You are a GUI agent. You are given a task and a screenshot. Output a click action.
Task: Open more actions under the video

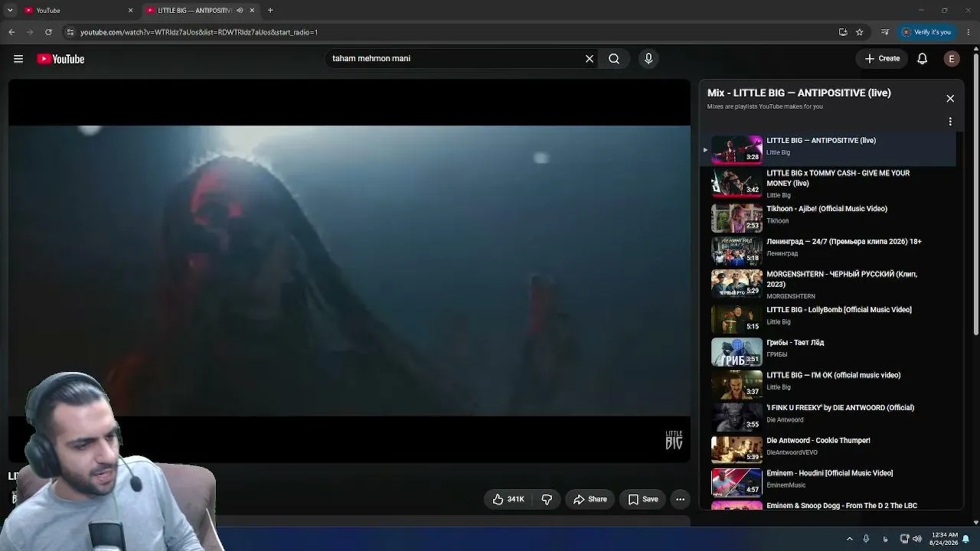680,500
